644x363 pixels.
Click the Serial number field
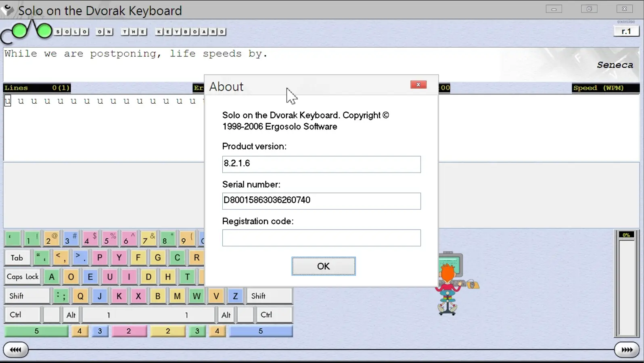pyautogui.click(x=321, y=201)
